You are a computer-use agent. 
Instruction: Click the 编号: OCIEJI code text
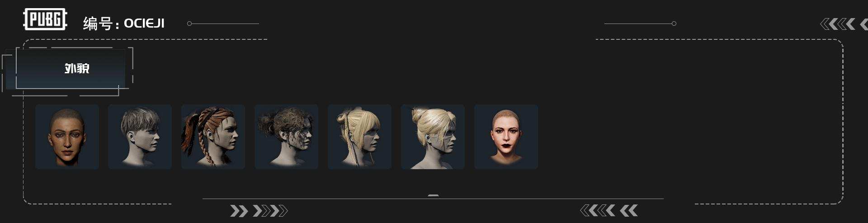124,23
